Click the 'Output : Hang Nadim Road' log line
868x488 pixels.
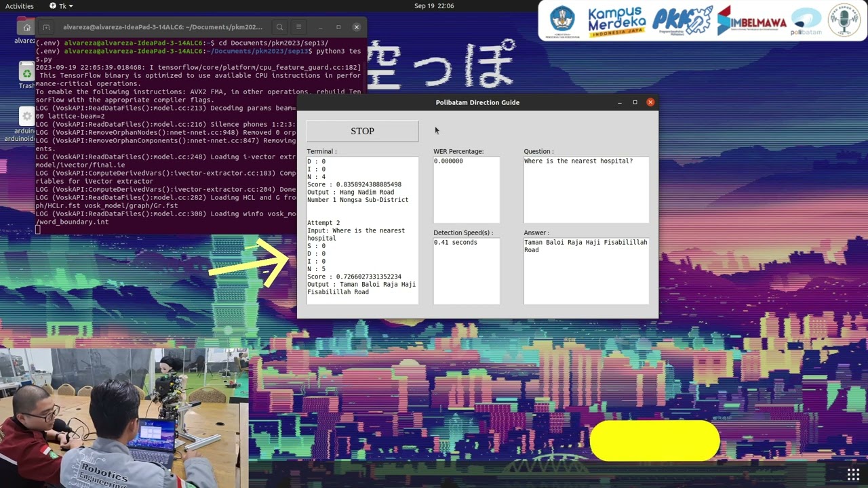[351, 192]
